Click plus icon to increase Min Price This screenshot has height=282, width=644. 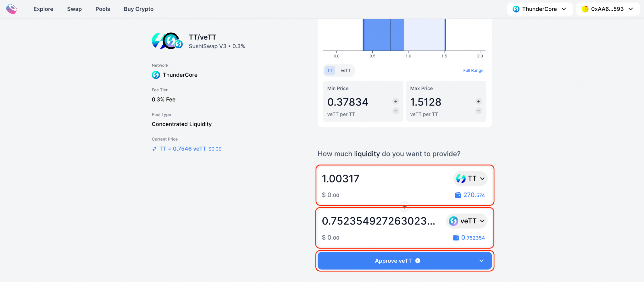coord(396,101)
